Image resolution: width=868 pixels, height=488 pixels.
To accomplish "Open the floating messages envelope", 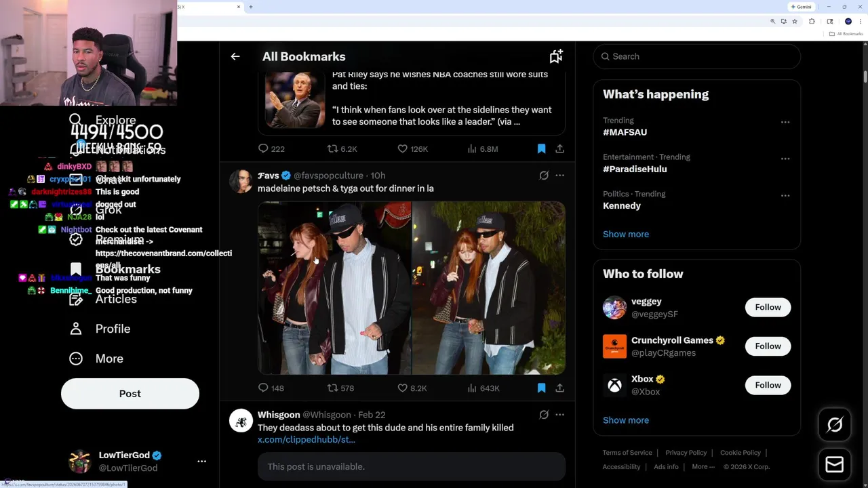I will [835, 465].
